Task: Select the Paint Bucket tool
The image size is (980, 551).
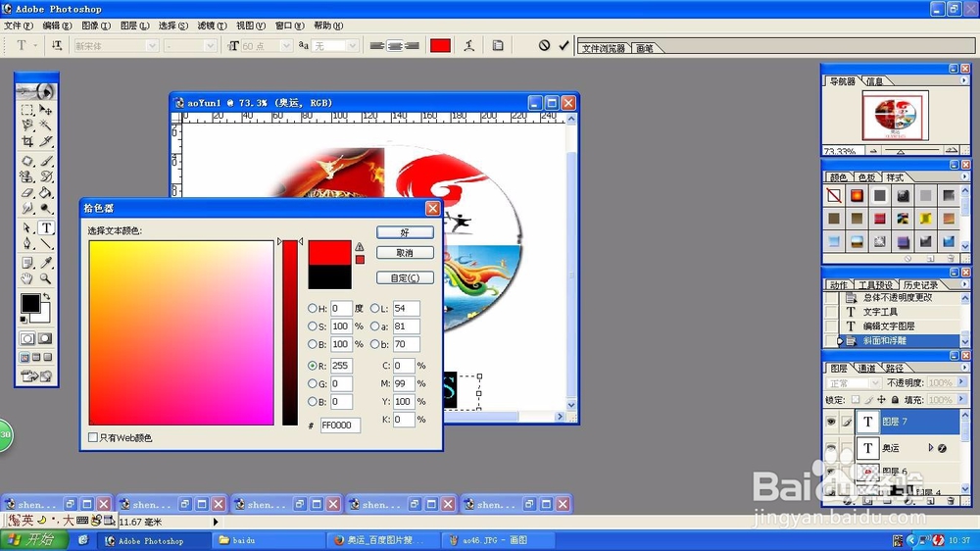Action: coord(46,192)
